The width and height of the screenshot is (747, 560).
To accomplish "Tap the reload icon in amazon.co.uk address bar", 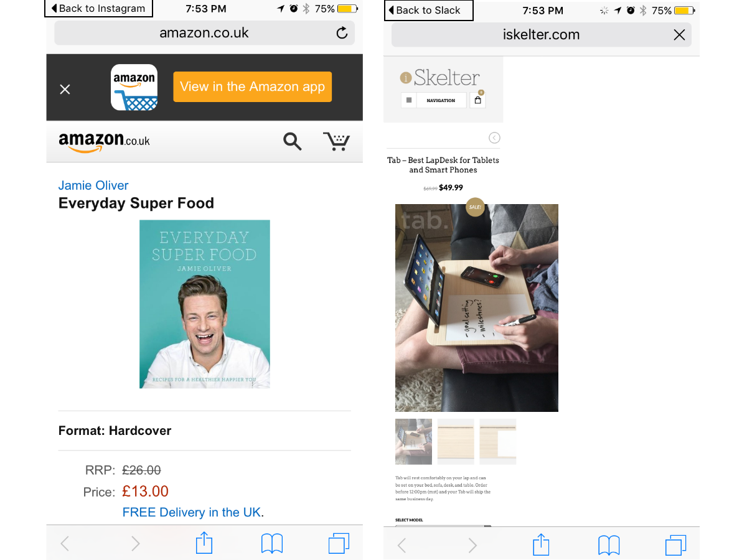I will (x=342, y=33).
